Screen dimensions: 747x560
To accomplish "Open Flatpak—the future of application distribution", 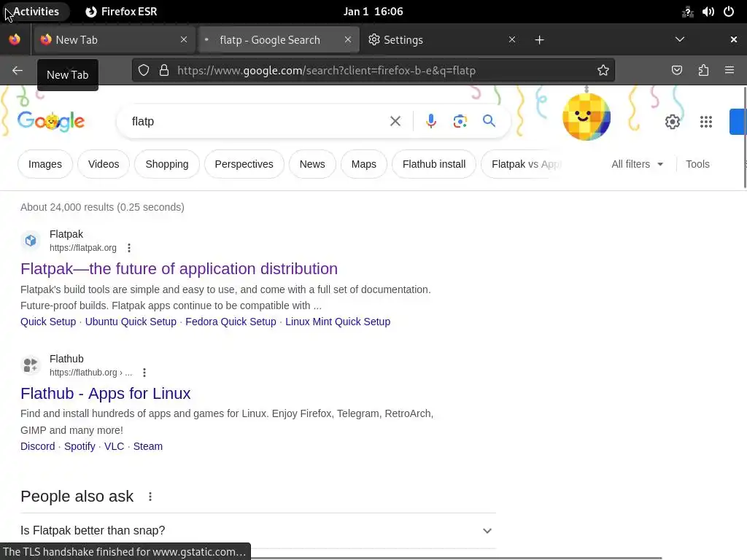I will (x=179, y=269).
